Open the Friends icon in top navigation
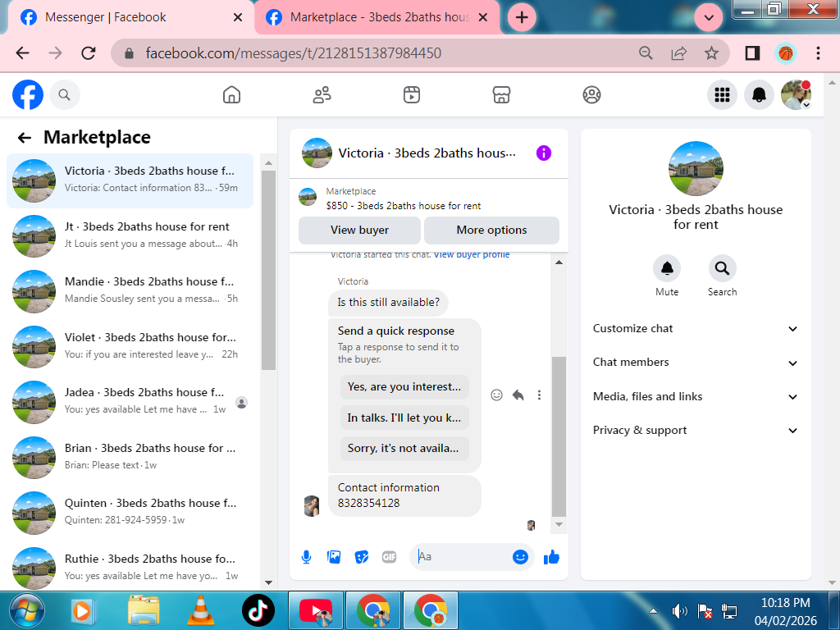 tap(322, 95)
